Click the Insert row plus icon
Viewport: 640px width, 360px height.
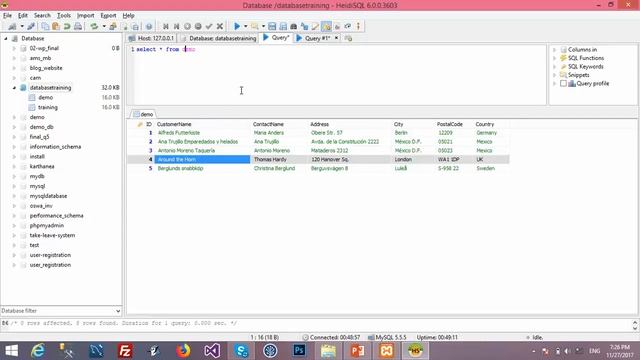(187, 26)
